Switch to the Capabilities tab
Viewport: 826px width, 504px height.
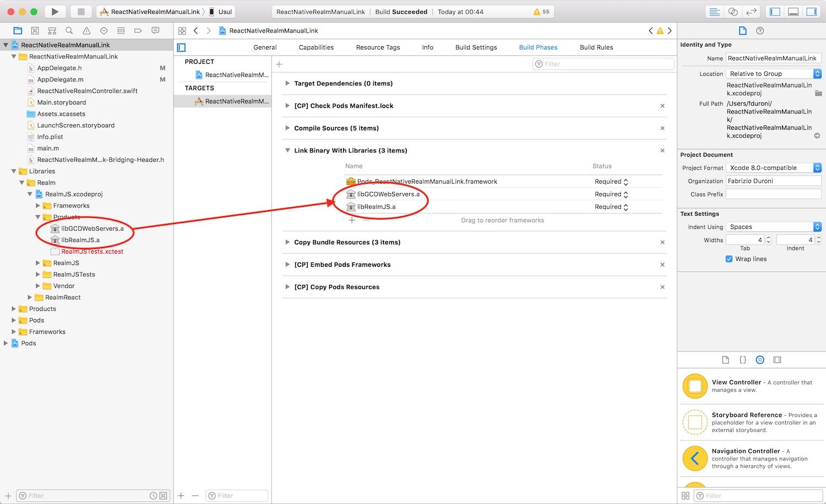pos(316,47)
